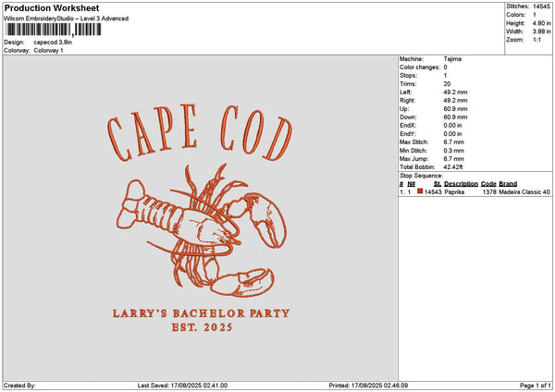Click the Stitches count value 14545
This screenshot has width=555, height=392.
(541, 6)
